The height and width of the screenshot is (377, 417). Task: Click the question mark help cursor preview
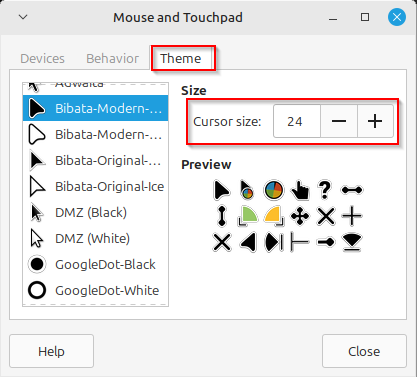325,190
